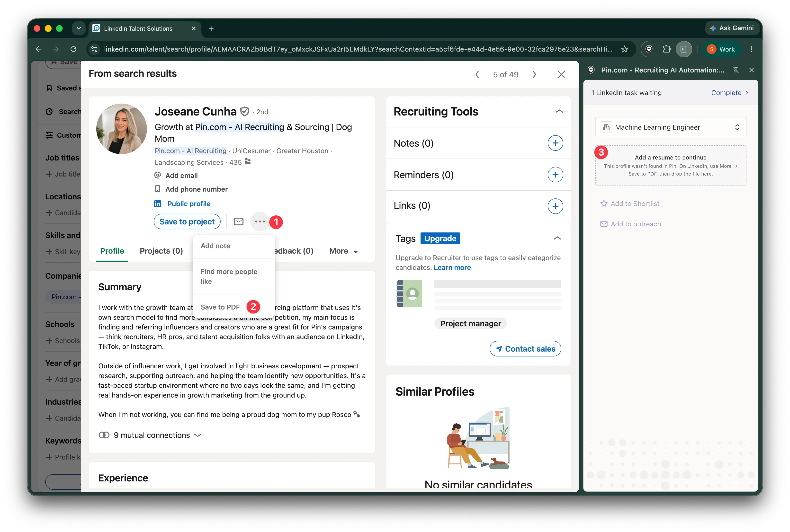Image resolution: width=790 pixels, height=532 pixels.
Task: Open the Pin extension icon in toolbar
Action: point(649,49)
